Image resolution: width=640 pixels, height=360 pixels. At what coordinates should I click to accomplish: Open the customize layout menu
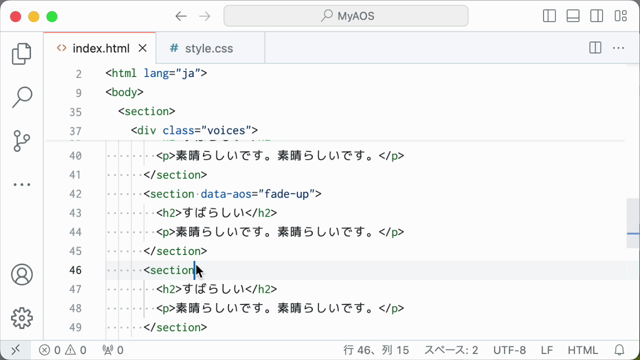pyautogui.click(x=620, y=16)
